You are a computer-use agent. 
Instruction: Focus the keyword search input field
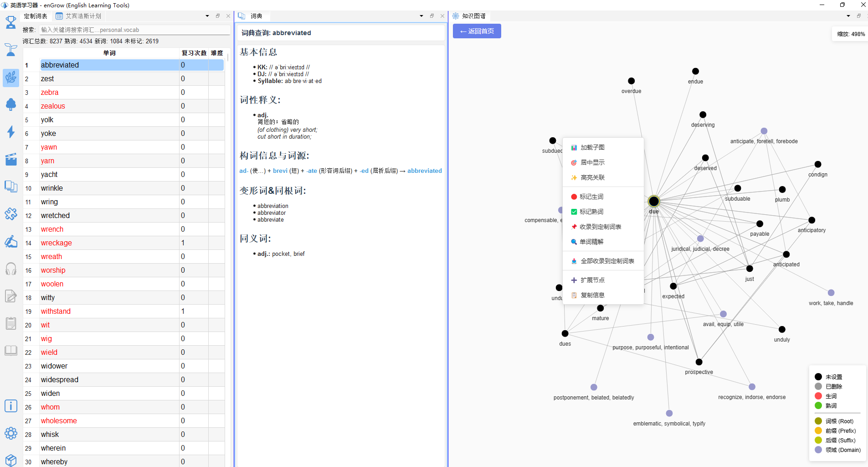pos(135,30)
